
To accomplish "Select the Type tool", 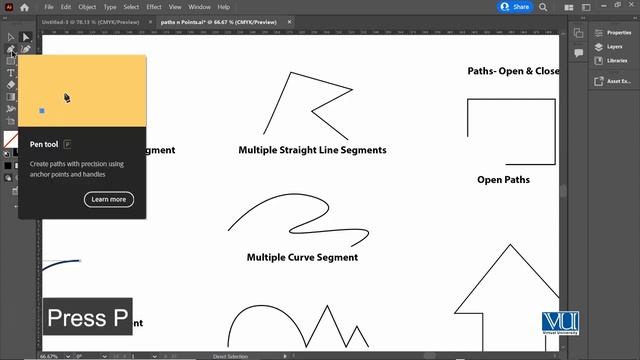I will pyautogui.click(x=11, y=73).
